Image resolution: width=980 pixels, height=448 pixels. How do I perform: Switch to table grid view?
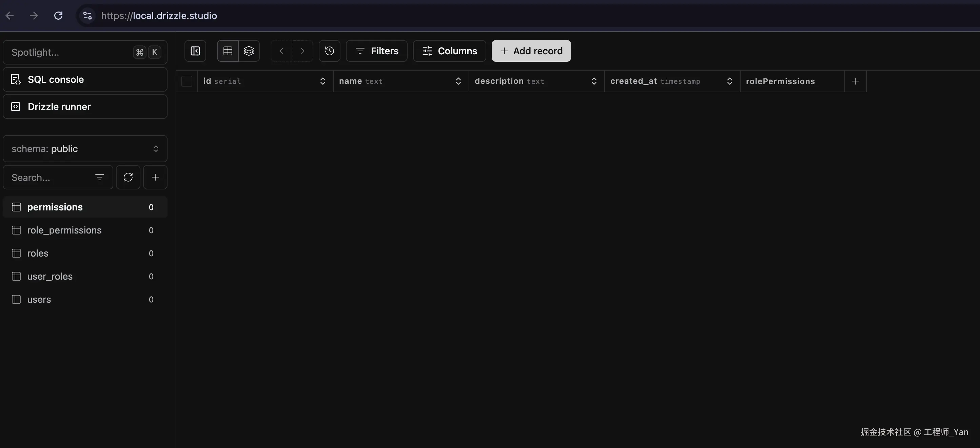(x=228, y=51)
